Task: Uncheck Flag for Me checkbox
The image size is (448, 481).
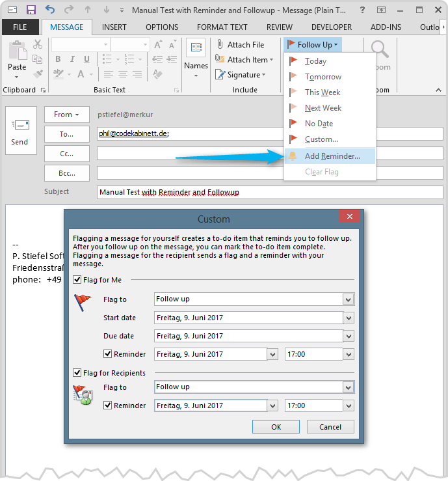Action: tap(77, 280)
